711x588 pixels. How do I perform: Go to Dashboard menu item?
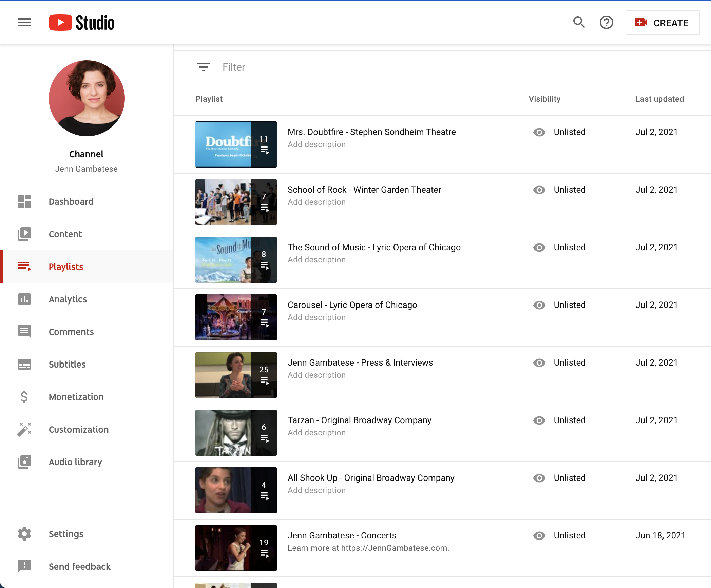87,201
